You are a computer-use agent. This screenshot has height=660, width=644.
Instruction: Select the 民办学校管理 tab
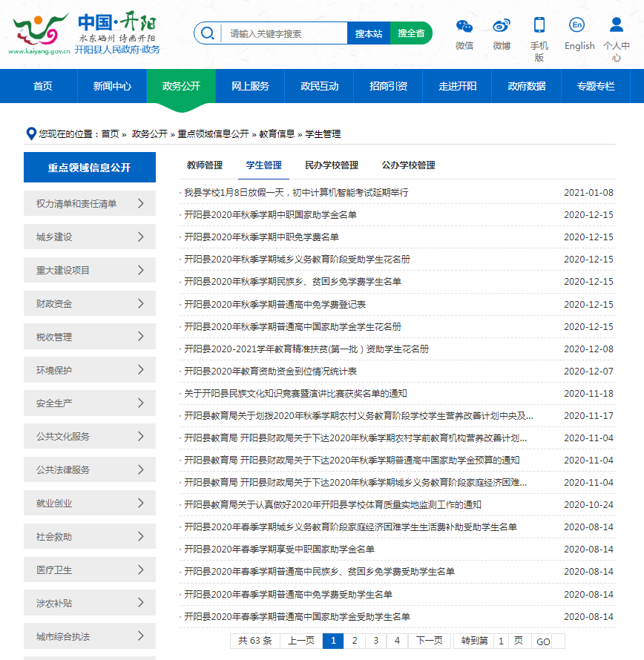click(332, 165)
